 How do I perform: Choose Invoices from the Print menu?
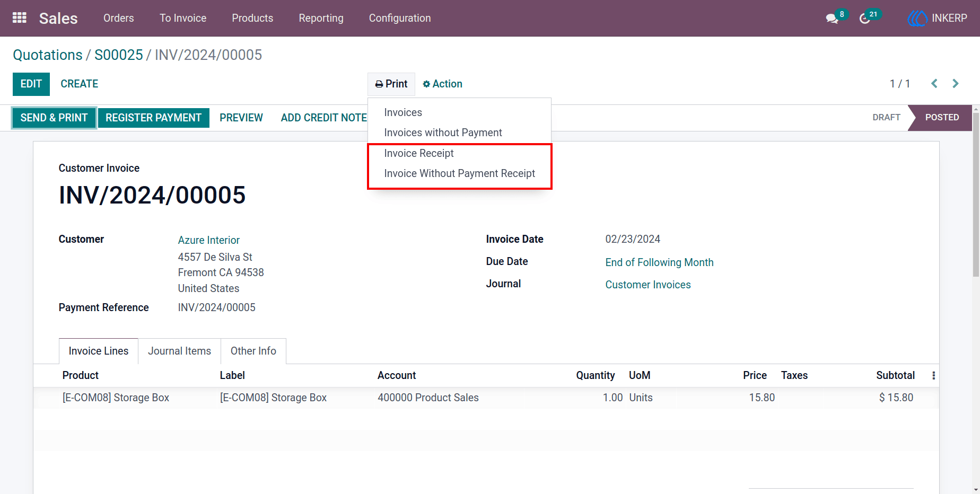point(459,112)
